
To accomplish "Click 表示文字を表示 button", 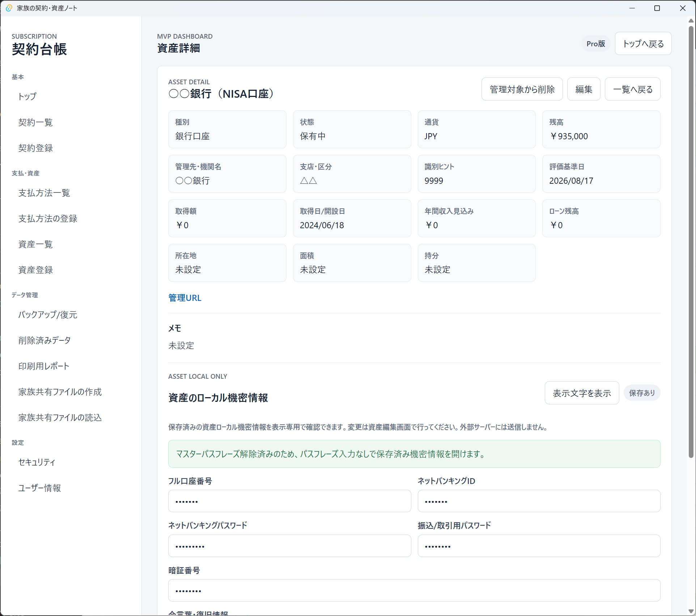I will click(582, 393).
